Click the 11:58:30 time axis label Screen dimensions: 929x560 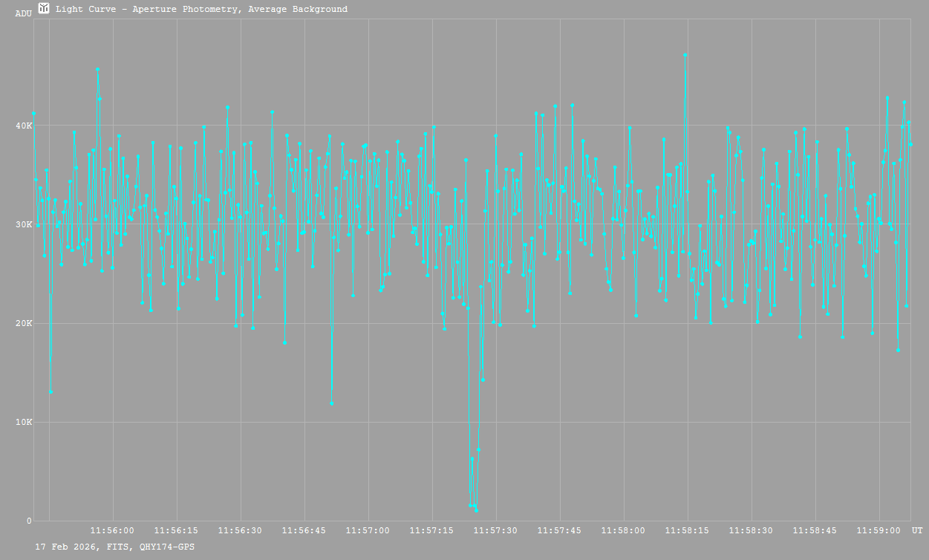(x=751, y=530)
